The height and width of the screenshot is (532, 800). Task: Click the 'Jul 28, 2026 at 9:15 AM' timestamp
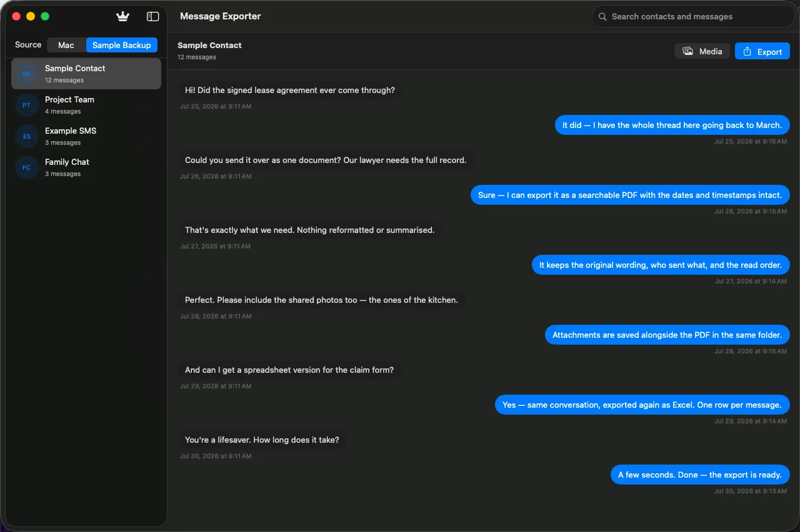pos(751,351)
